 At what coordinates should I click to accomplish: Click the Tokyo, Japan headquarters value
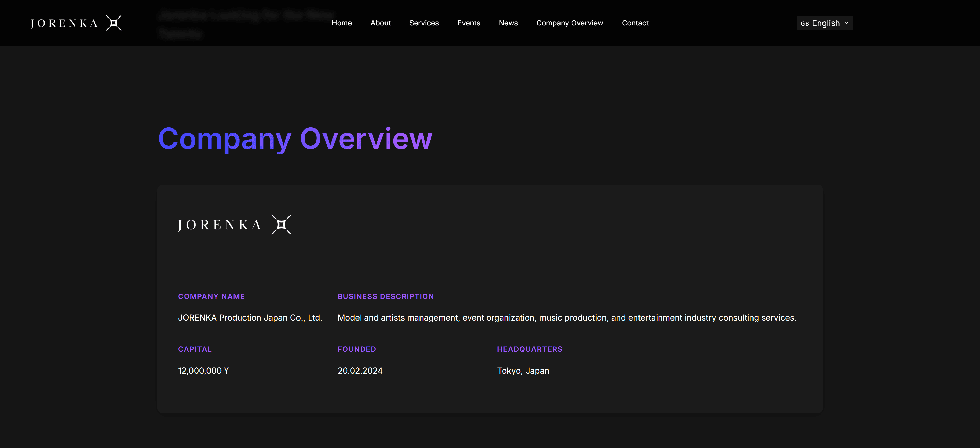[x=523, y=371]
